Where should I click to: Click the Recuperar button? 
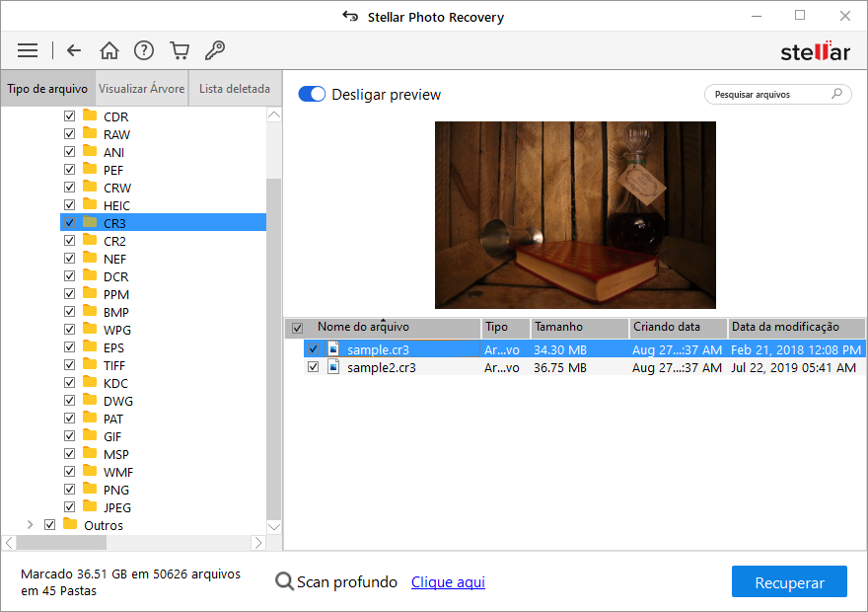(x=789, y=581)
